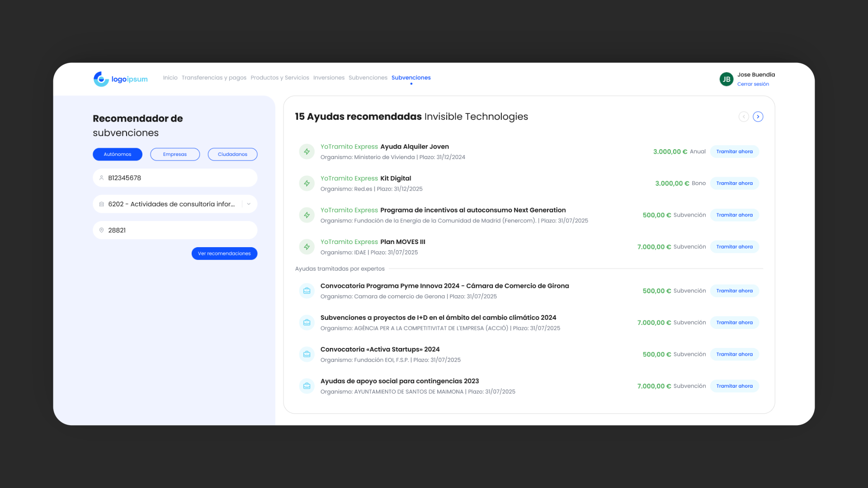
Task: Go to previous page of recommended aids
Action: point(744,117)
